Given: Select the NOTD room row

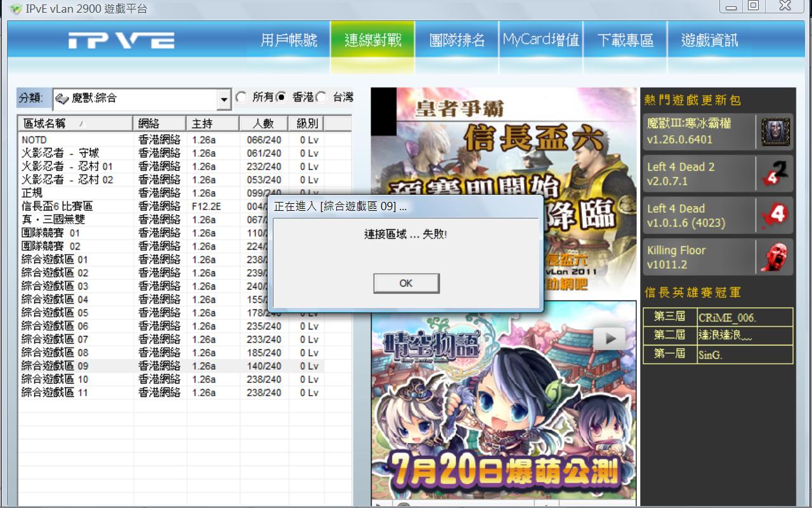Looking at the screenshot, I should (x=171, y=140).
